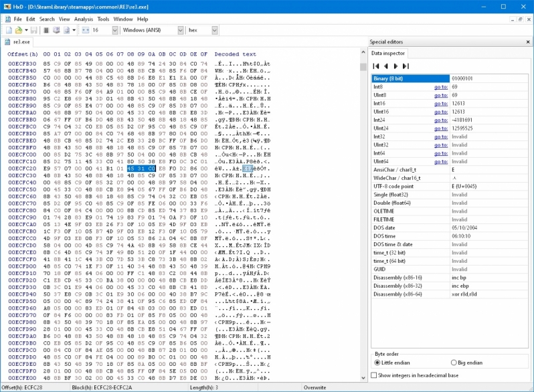Select the Data inspector tab
Image resolution: width=534 pixels, height=392 pixels.
click(x=388, y=53)
